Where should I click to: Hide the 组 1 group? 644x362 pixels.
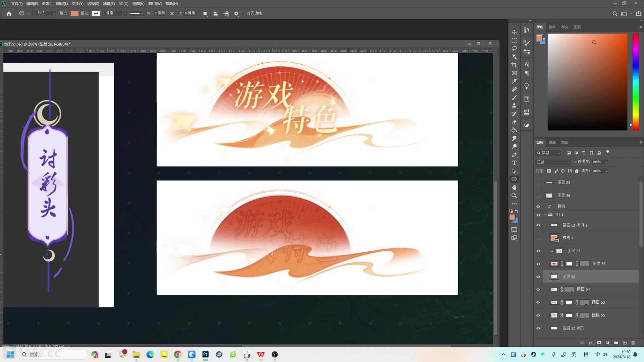[538, 215]
